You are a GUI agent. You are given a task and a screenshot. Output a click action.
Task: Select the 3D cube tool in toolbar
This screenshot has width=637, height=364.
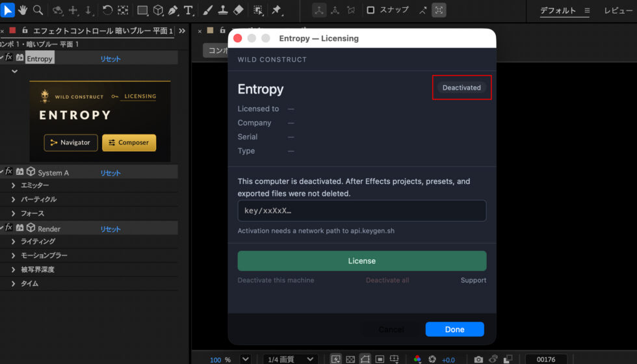[158, 10]
